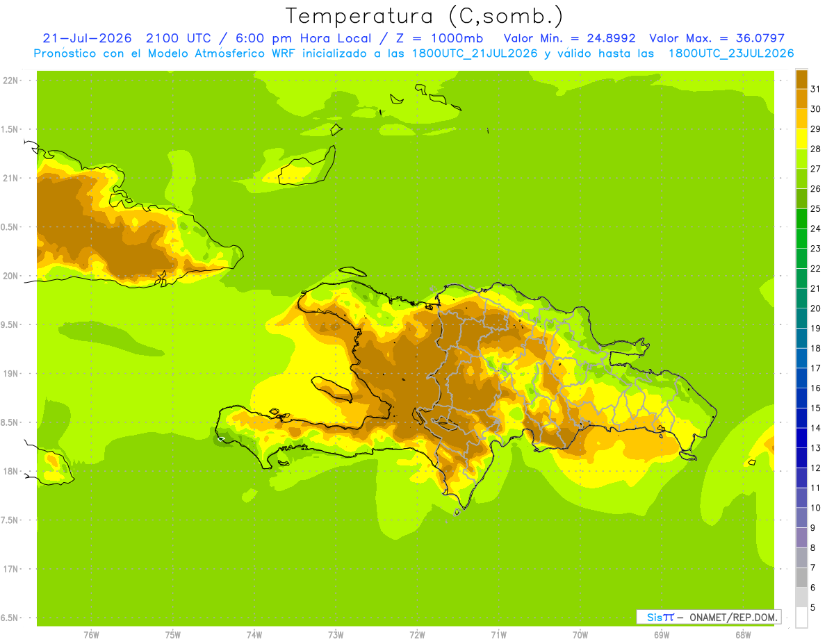Click the '20N' latitude label

(x=10, y=276)
